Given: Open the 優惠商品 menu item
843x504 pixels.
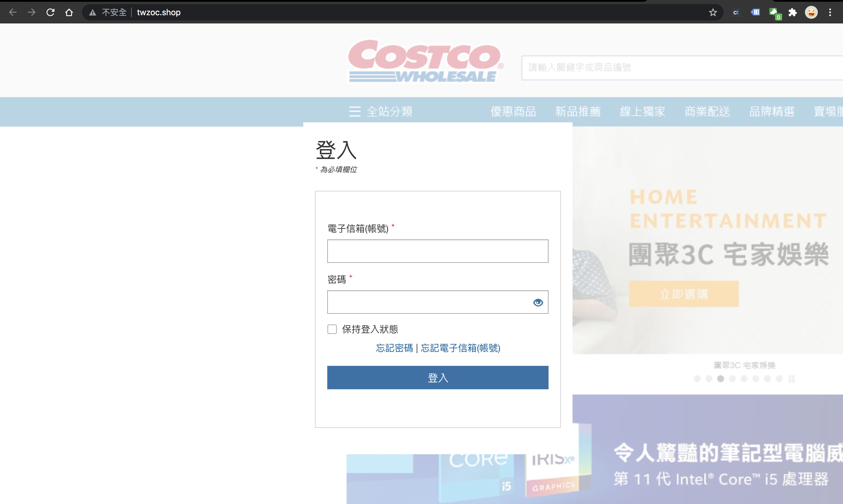Looking at the screenshot, I should click(513, 112).
